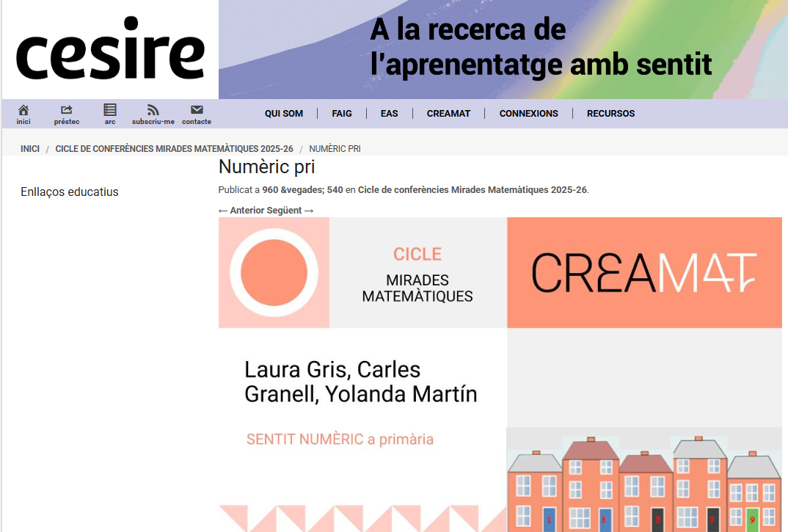Click the cesire logo
This screenshot has width=788, height=532.
(x=110, y=50)
